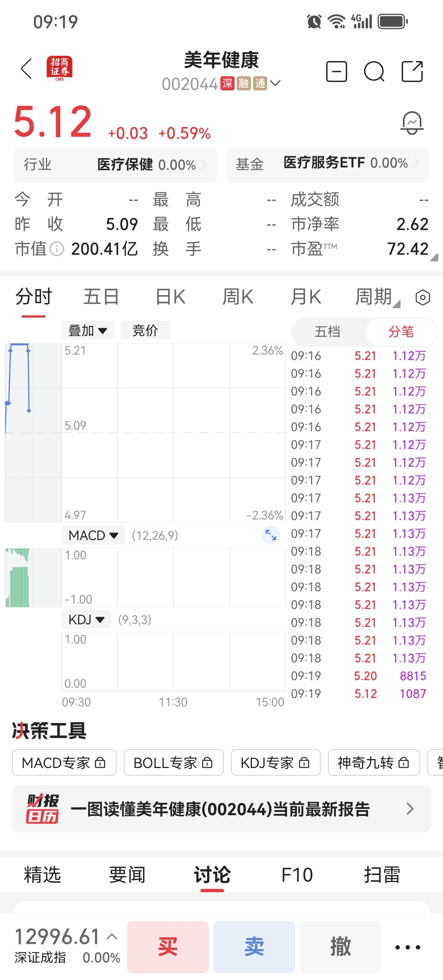The height and width of the screenshot is (980, 443).
Task: Open the search magnifier icon
Action: (374, 71)
